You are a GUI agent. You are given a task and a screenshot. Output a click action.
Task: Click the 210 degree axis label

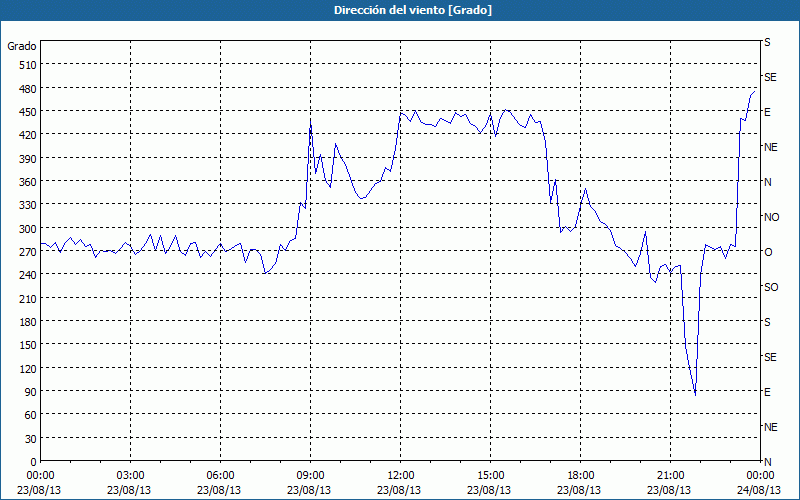[28, 298]
